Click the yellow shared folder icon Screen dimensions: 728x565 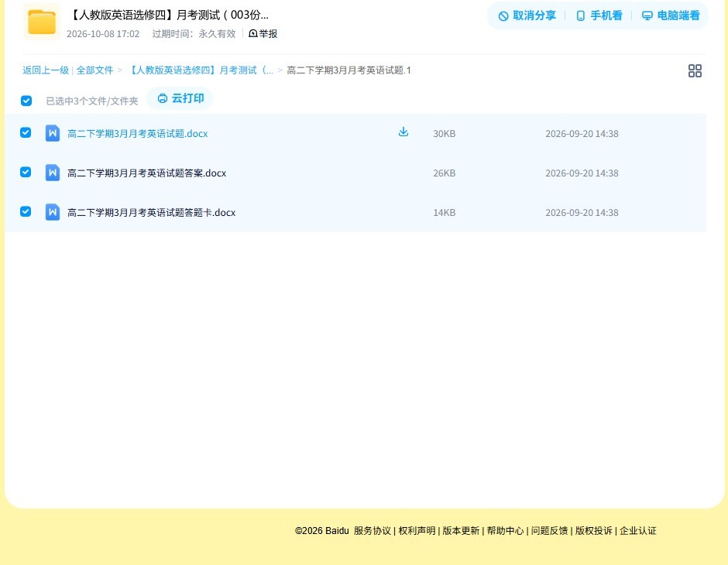pos(42,22)
